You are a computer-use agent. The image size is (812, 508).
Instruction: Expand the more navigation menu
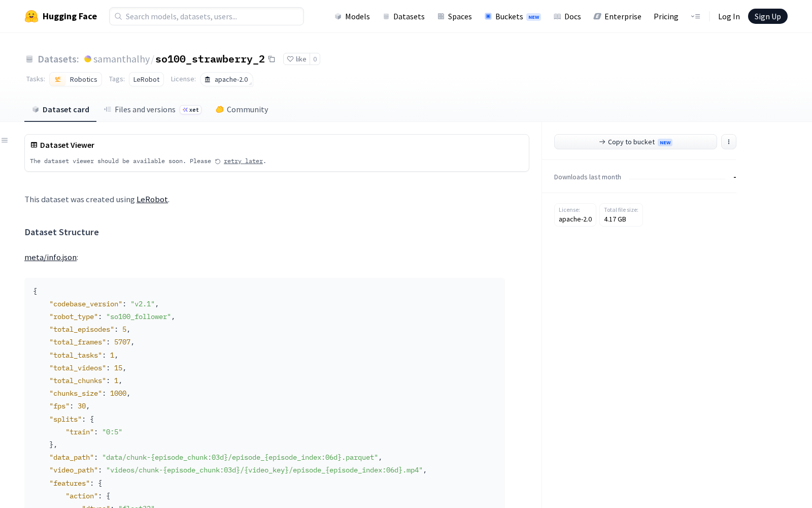pyautogui.click(x=696, y=16)
